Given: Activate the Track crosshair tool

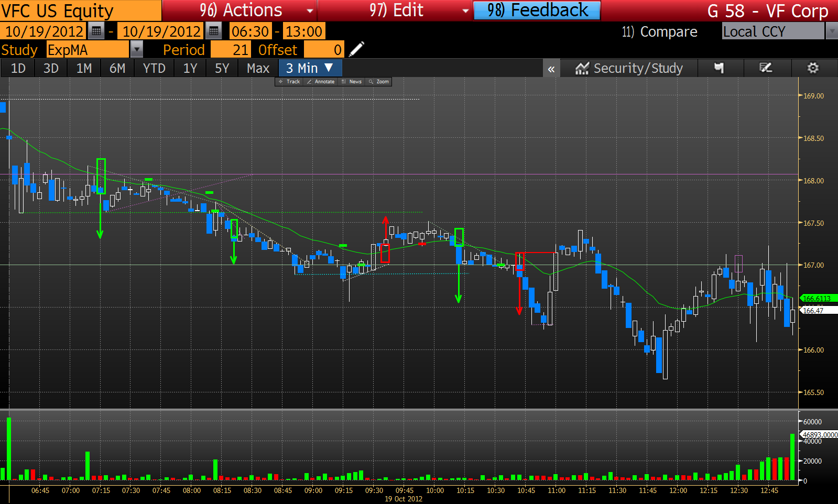Looking at the screenshot, I should tap(289, 82).
